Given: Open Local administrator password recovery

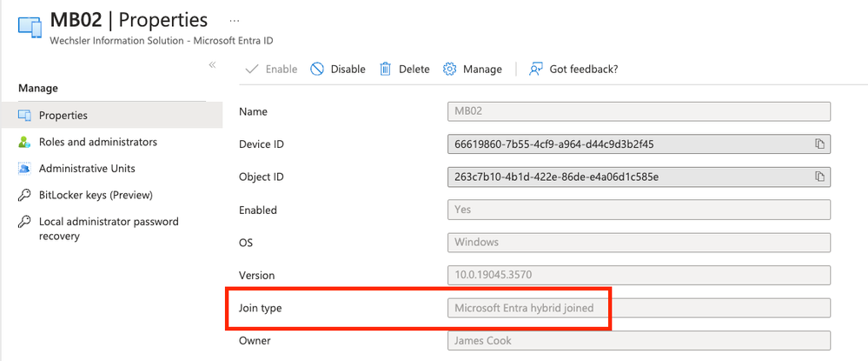Looking at the screenshot, I should coord(111,229).
